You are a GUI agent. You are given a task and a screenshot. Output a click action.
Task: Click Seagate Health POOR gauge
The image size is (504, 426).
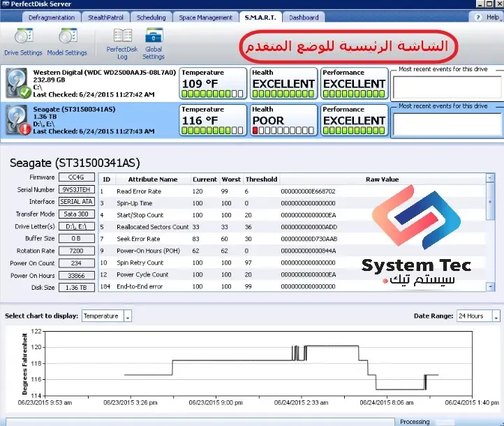[x=283, y=120]
